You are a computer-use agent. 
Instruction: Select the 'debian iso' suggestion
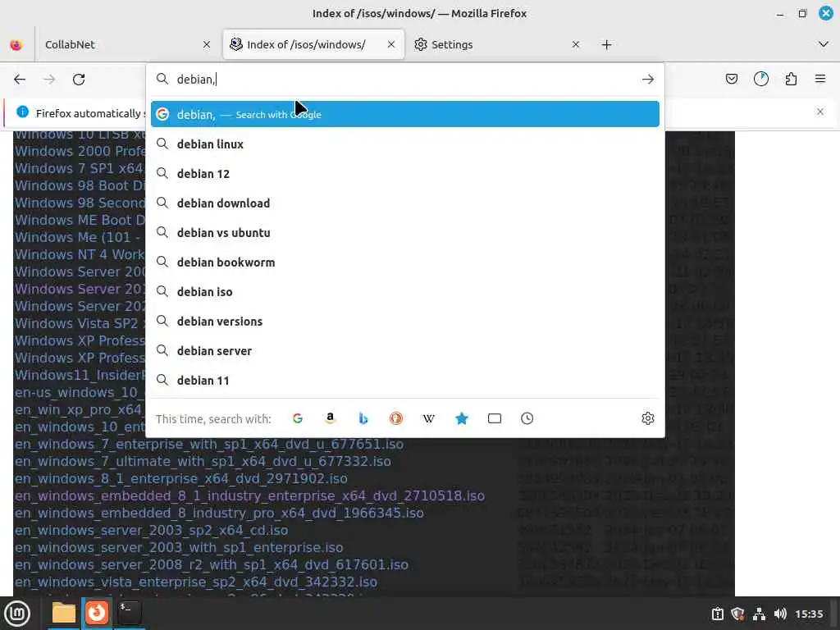point(405,291)
